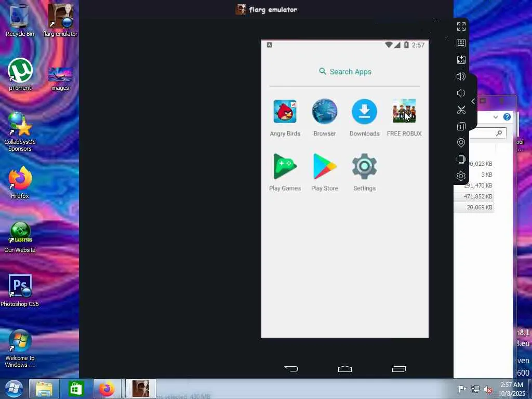Open the Windows Start menu
532x399 pixels.
[14, 389]
